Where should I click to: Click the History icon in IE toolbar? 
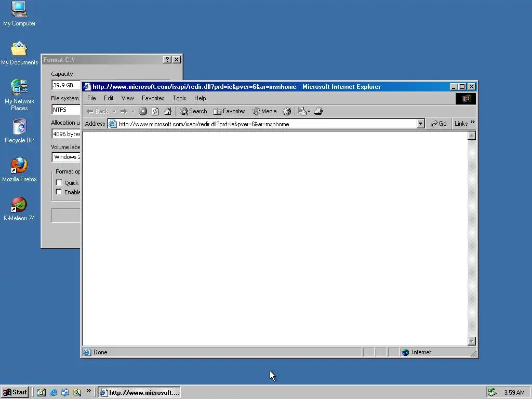[x=287, y=111]
